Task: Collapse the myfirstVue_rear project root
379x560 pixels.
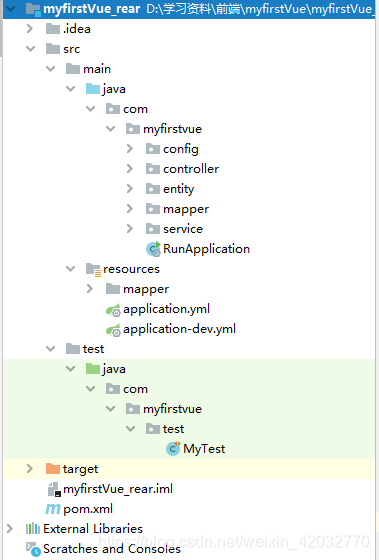Action: pyautogui.click(x=11, y=8)
